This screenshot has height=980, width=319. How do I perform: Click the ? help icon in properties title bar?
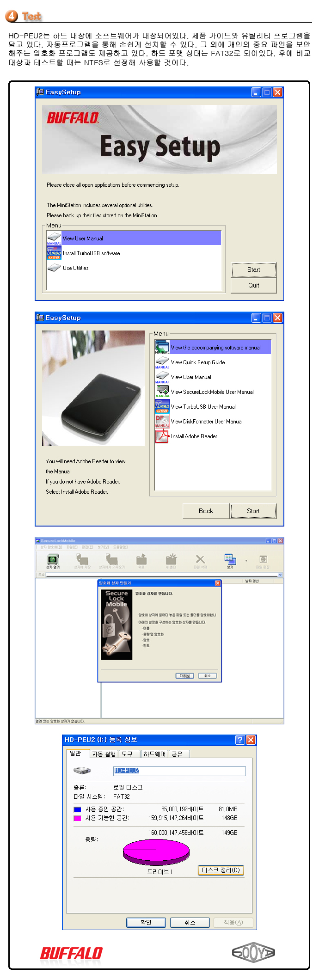pos(240,740)
